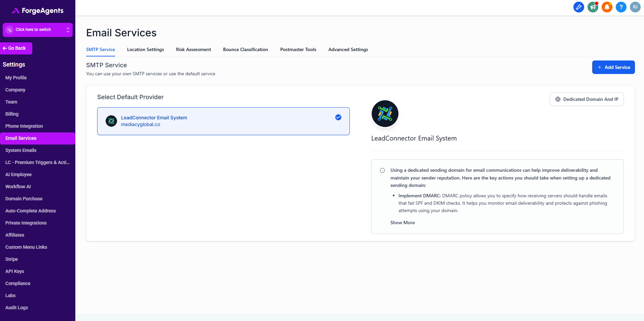This screenshot has height=321, width=644.
Task: Open the green megaphone announcements icon
Action: point(593,7)
